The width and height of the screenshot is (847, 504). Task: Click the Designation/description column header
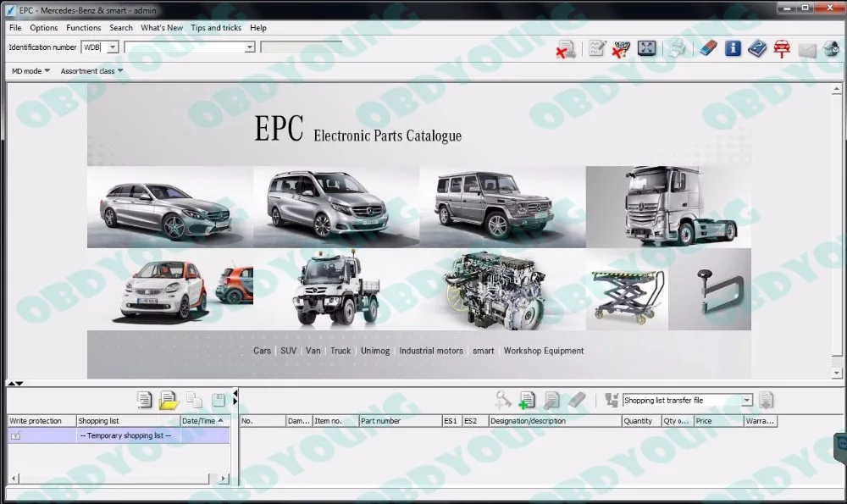tap(555, 421)
